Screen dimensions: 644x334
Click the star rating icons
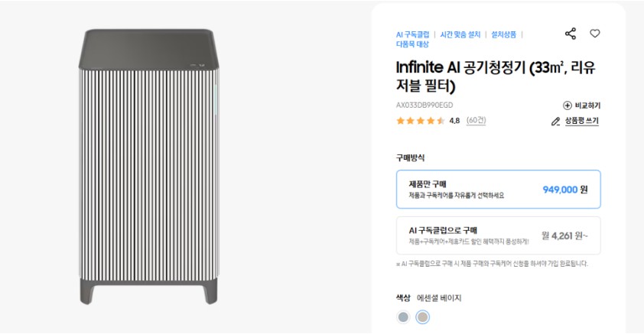pyautogui.click(x=420, y=121)
